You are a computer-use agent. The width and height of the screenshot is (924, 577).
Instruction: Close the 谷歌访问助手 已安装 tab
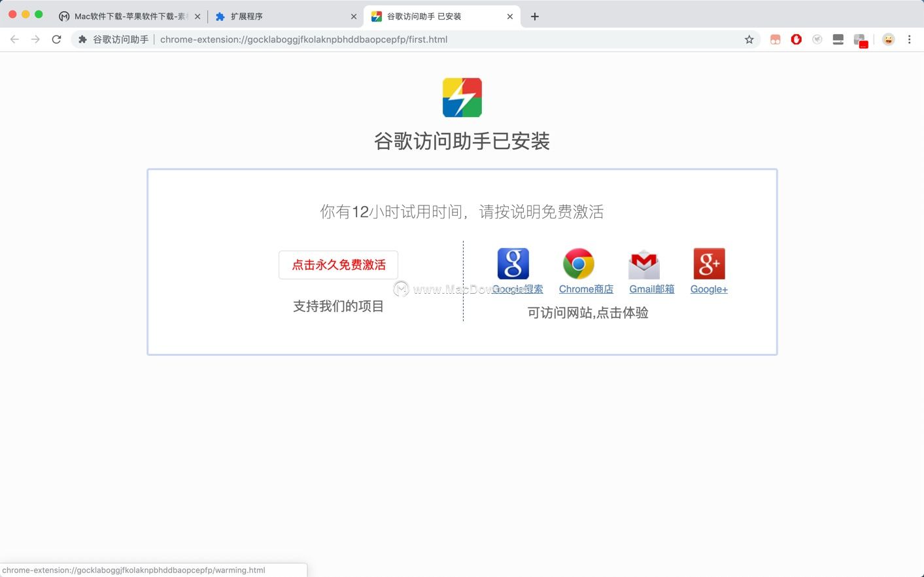[x=510, y=16]
